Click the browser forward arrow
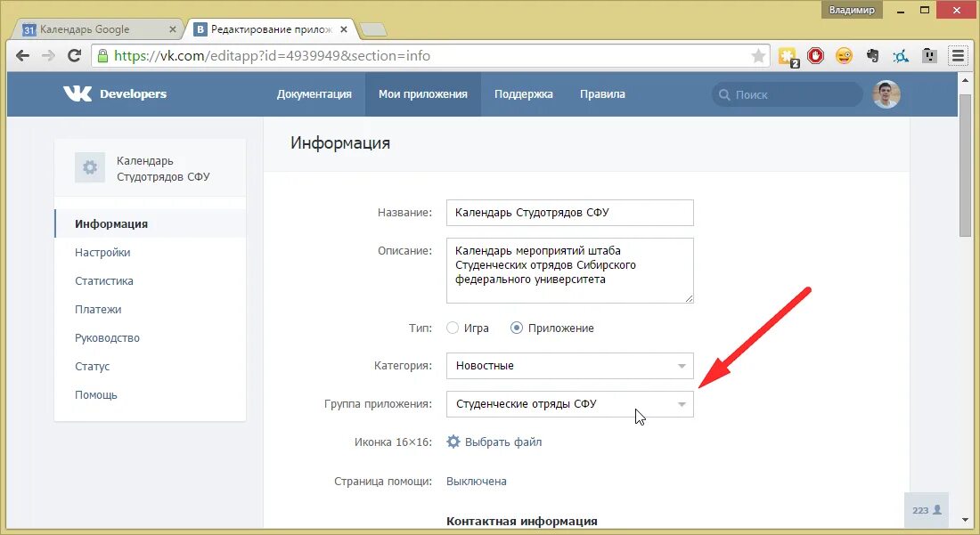This screenshot has height=535, width=980. click(48, 55)
